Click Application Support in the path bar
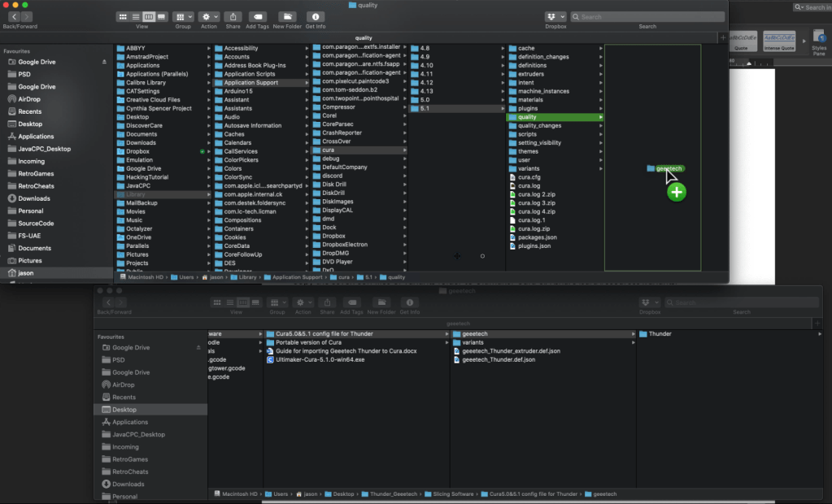Screen dimensions: 832x504 pos(297,277)
